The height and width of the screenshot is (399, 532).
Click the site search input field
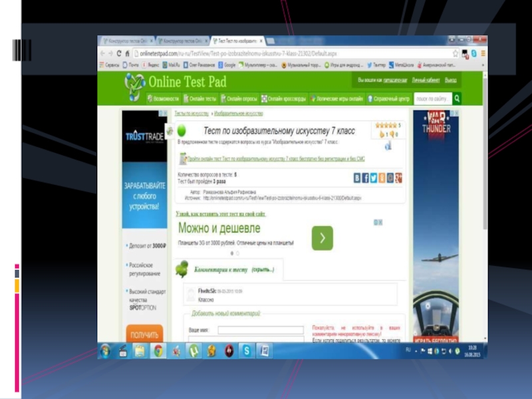tap(433, 98)
